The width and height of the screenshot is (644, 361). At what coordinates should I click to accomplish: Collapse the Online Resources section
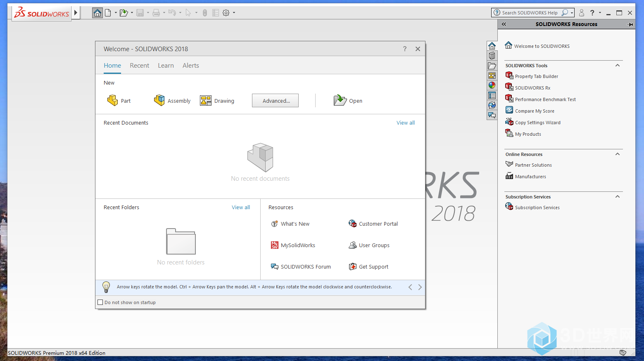pyautogui.click(x=618, y=154)
